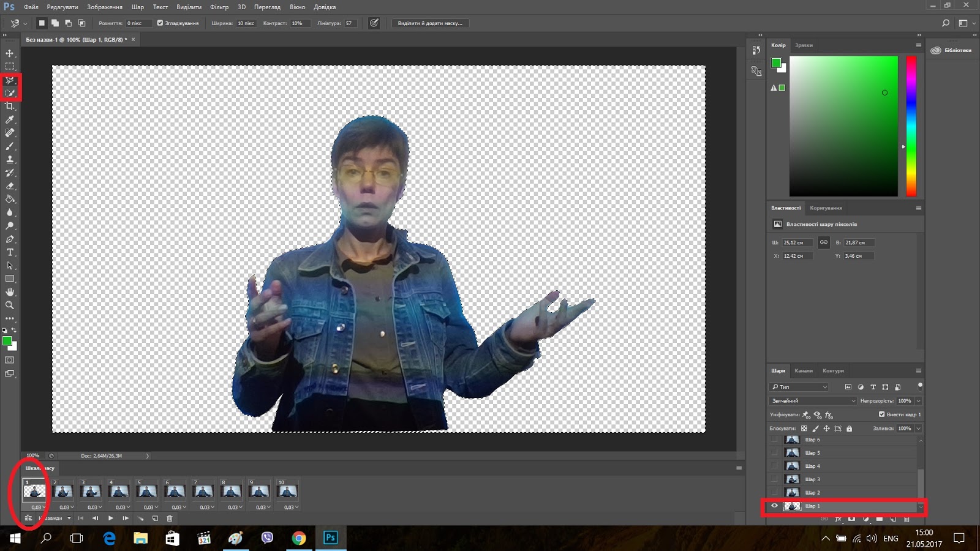Uncheck the Внести кадр 1 checkbox
Viewport: 980px width, 551px height.
coord(881,414)
